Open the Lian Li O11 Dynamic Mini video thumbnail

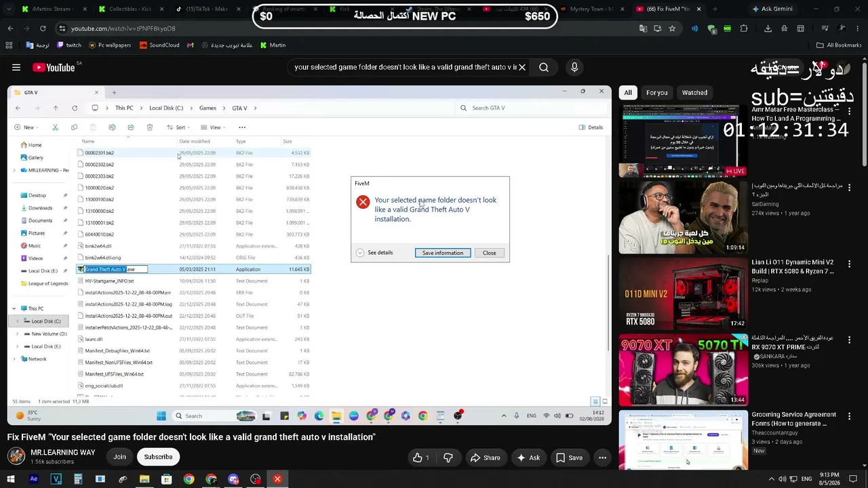[x=684, y=293]
